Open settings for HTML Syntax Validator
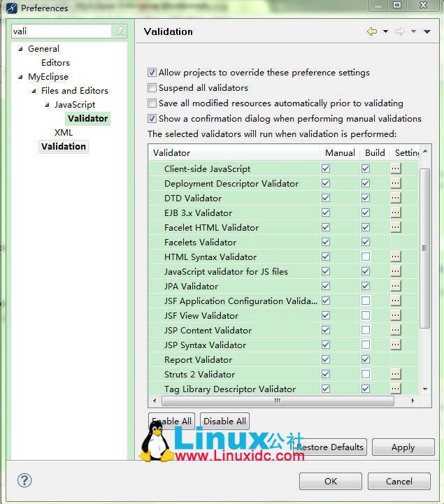 point(396,257)
